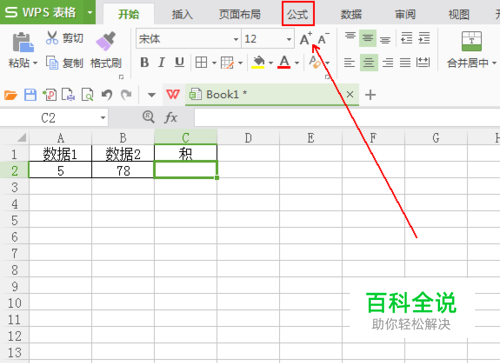
Task: Expand the fill color dropdown arrow
Action: tap(271, 63)
